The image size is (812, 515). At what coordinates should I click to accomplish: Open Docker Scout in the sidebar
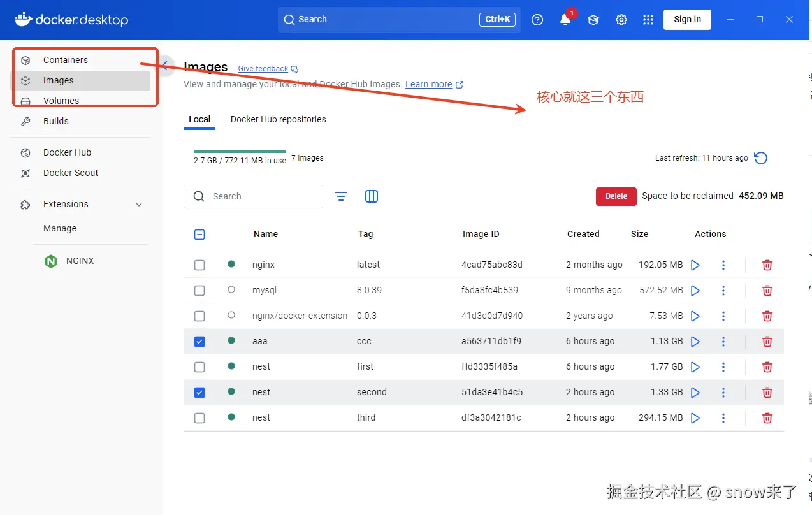[x=81, y=173]
